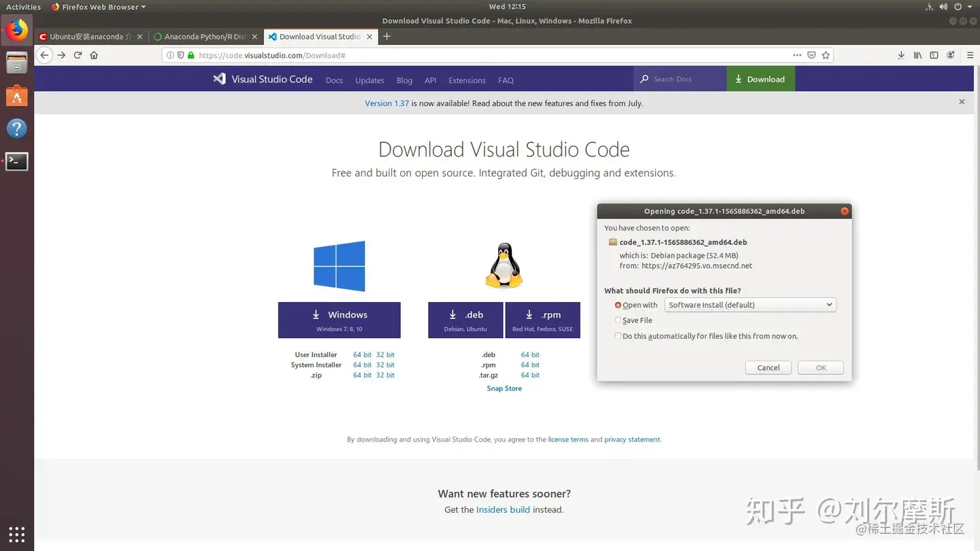Click the green Download button

pos(760,79)
